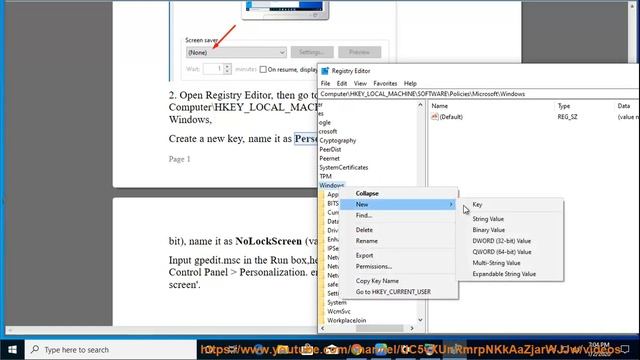Choose Delete in the context menu

pos(399,230)
